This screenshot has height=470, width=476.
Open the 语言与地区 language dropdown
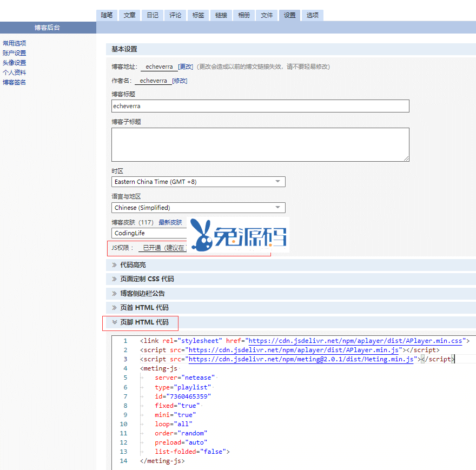[198, 208]
